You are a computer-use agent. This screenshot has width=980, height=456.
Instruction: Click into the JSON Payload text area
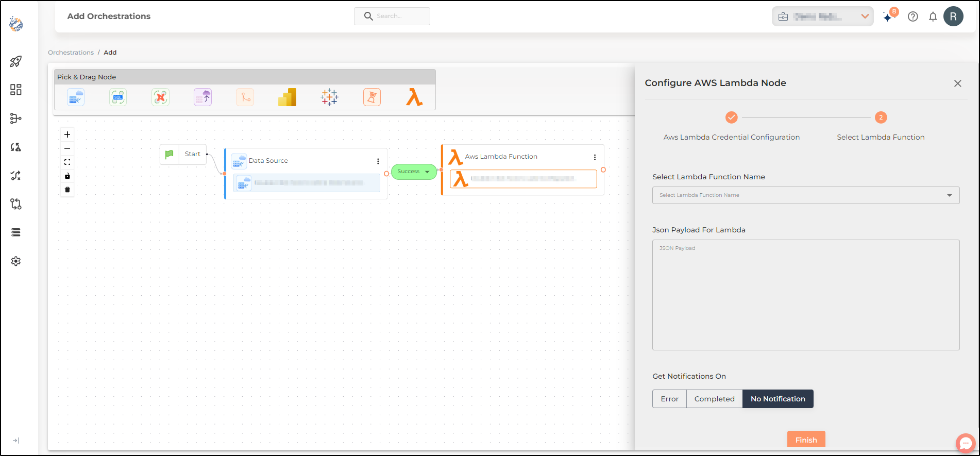point(806,295)
